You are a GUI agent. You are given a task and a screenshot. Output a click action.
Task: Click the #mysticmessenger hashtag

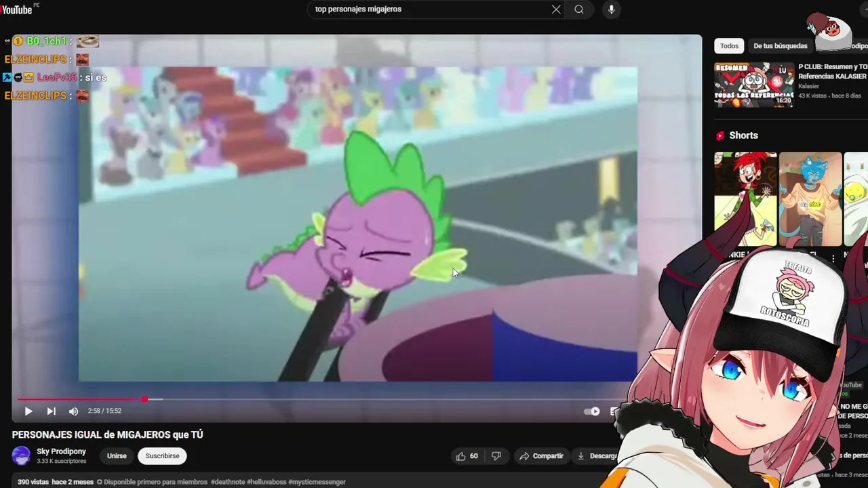coord(317,482)
